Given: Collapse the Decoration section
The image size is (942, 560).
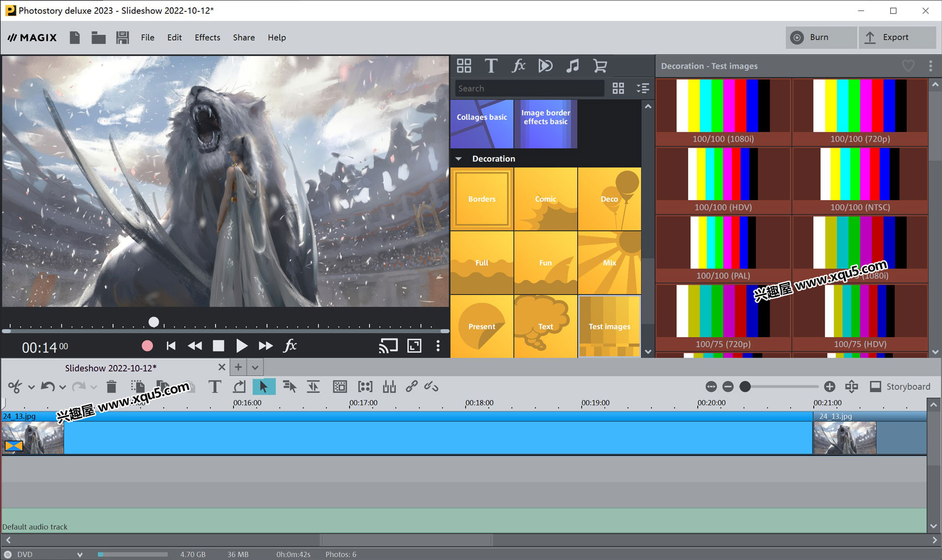Looking at the screenshot, I should (x=458, y=158).
